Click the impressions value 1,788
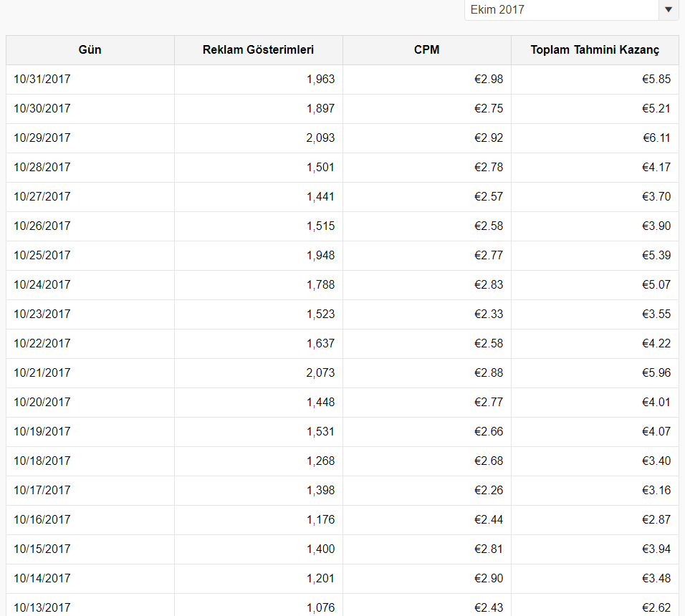 pos(321,284)
